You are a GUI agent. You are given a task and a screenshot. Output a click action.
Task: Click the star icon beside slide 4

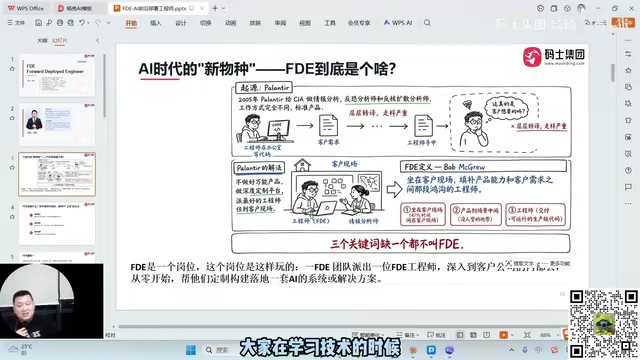pos(12,217)
